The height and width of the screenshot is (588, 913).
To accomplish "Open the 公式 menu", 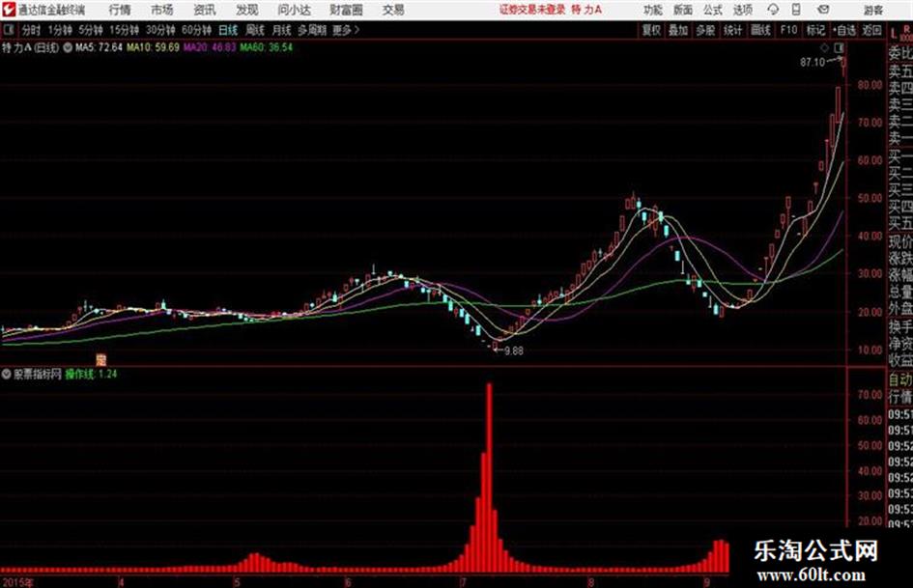I will point(713,10).
